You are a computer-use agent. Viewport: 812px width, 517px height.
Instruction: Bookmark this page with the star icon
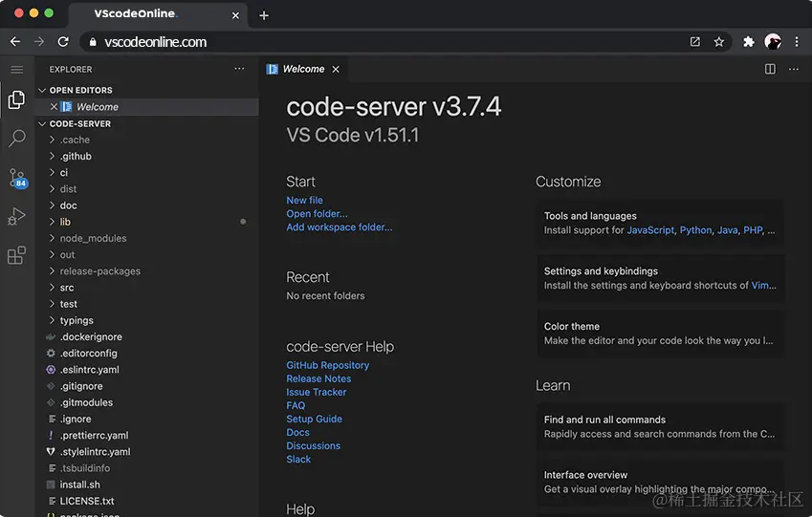(x=719, y=42)
